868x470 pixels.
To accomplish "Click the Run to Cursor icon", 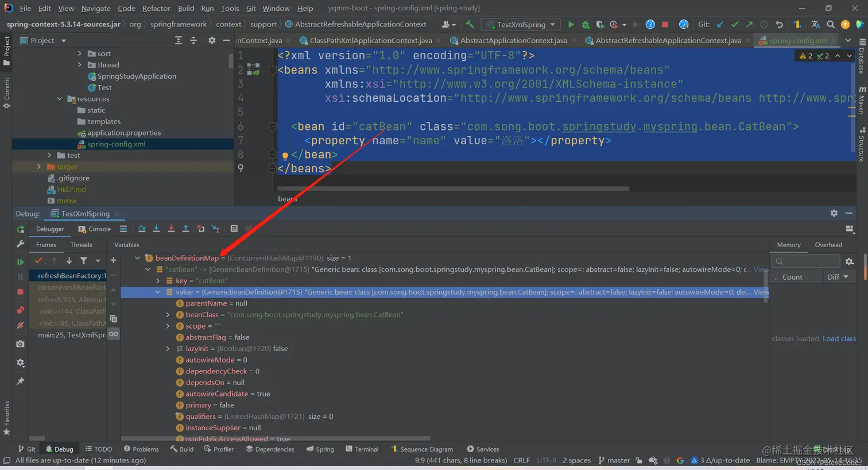I will coord(215,229).
